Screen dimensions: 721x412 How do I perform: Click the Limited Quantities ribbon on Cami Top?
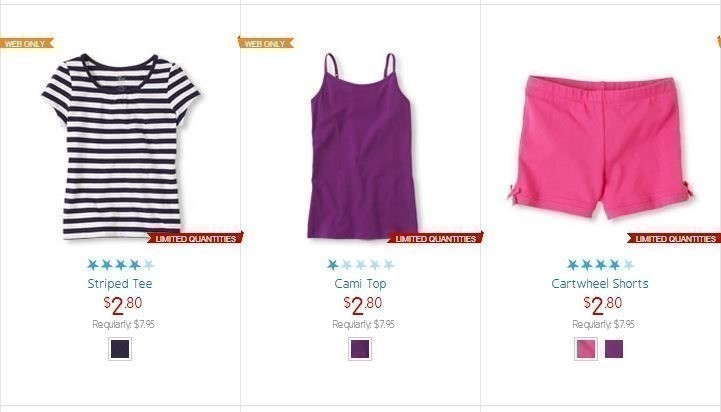(x=435, y=238)
